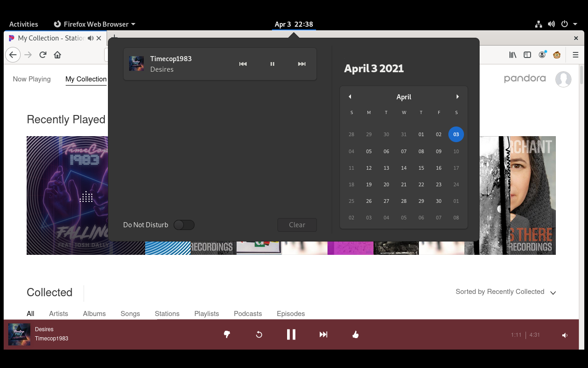The width and height of the screenshot is (588, 368).
Task: Reload the current page
Action: (43, 55)
